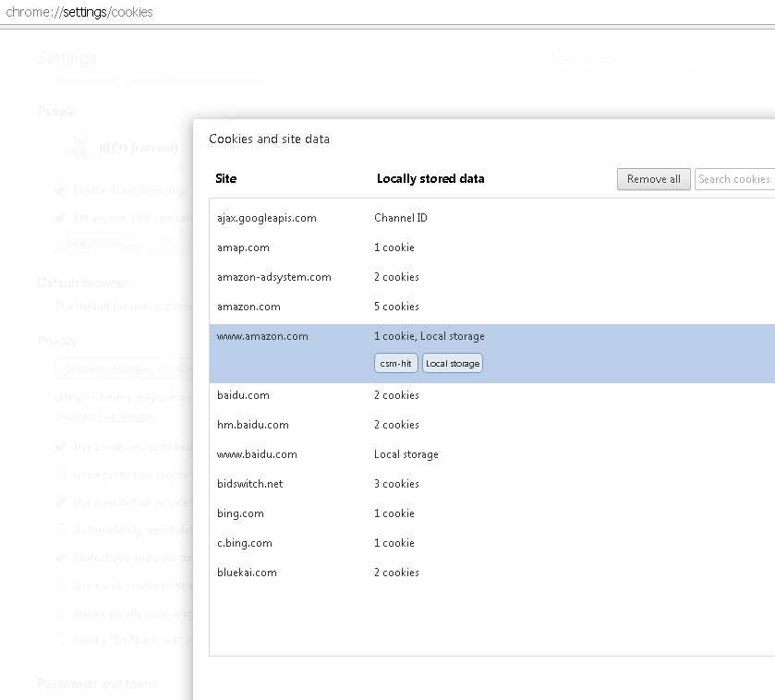Select the bing.com site row
Screen dimensions: 775x700
[x=491, y=513]
